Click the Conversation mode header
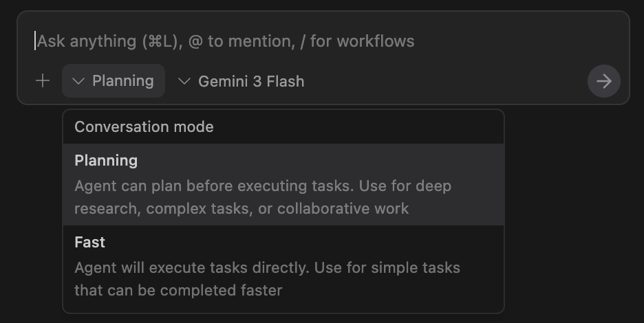 tap(144, 127)
